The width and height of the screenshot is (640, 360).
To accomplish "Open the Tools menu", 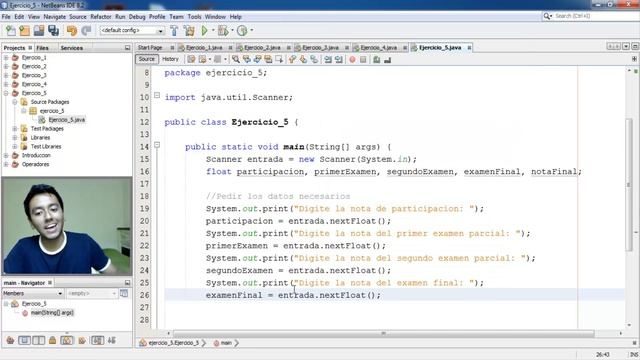I will tap(194, 17).
